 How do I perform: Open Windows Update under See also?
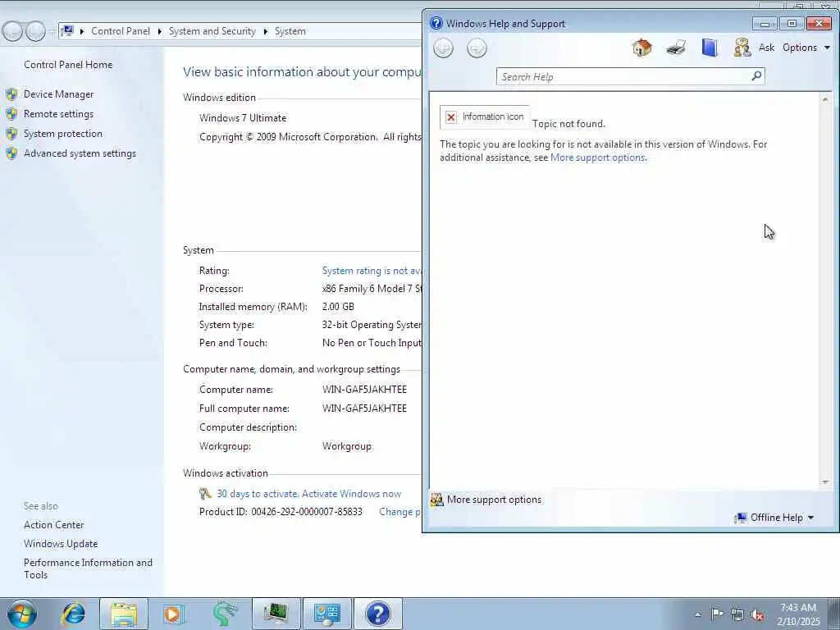pos(61,544)
